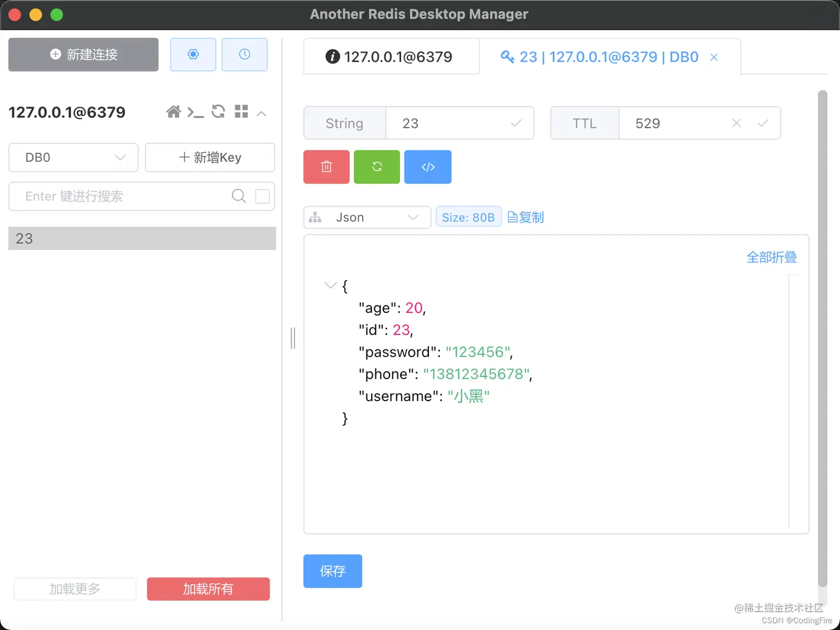Click the home icon for 127.0.0.1@6379
840x630 pixels.
click(173, 112)
